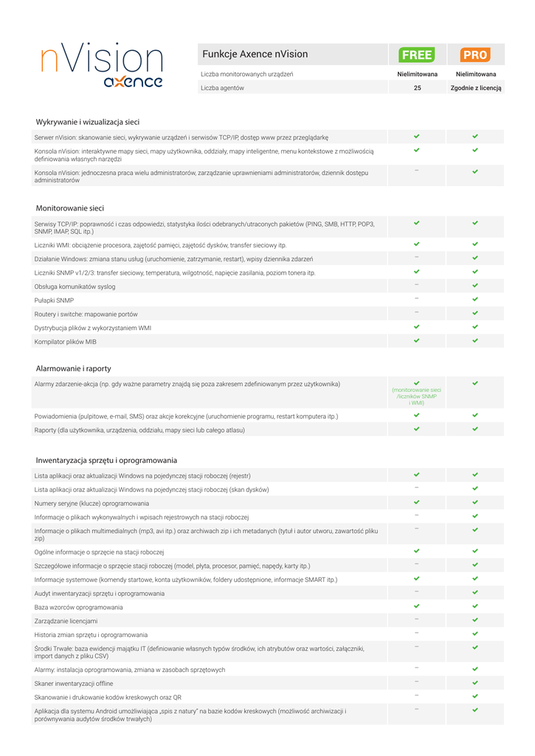Image resolution: width=535 pixels, height=756 pixels.
Task: Click the orange PRO badge
Action: point(475,55)
